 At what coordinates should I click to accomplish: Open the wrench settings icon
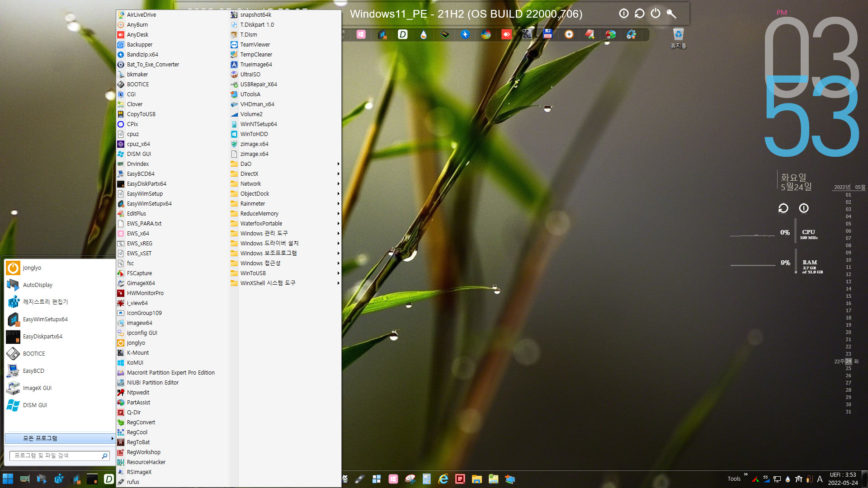click(x=671, y=14)
